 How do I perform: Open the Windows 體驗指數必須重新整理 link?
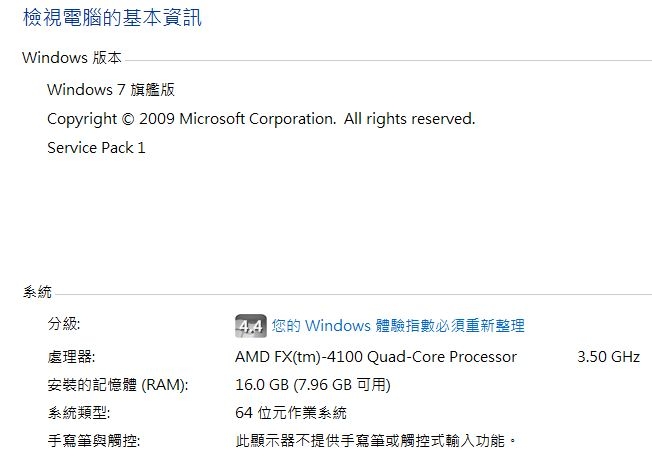point(398,326)
